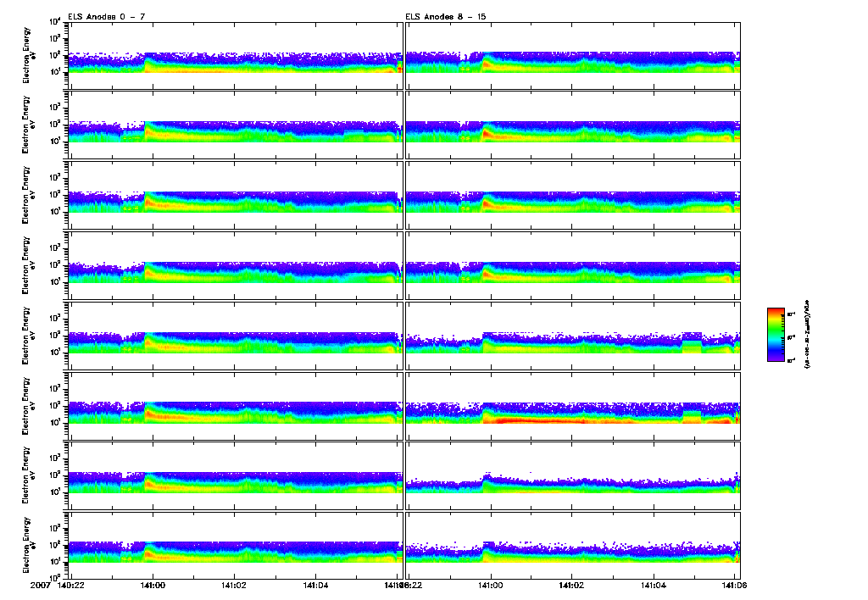
Task: Click the "ELS Anodes 8 - 15" column title
Action: pos(446,17)
